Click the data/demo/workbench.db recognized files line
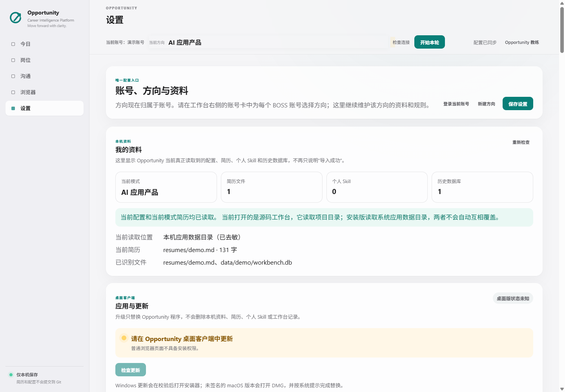Viewport: 565px width, 392px height. click(228, 262)
